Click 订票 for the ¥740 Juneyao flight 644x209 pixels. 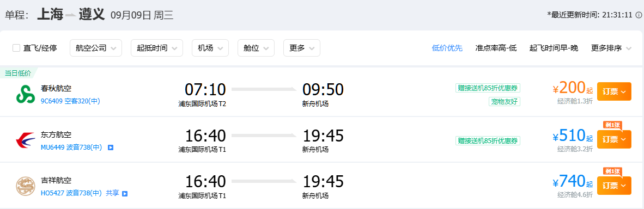tap(614, 186)
